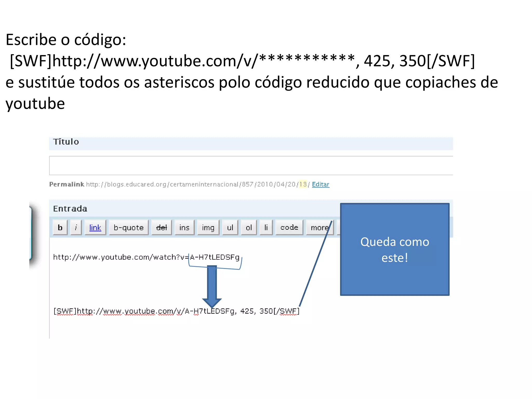
Task: Click the 'ul' unordered list button
Action: pyautogui.click(x=230, y=228)
